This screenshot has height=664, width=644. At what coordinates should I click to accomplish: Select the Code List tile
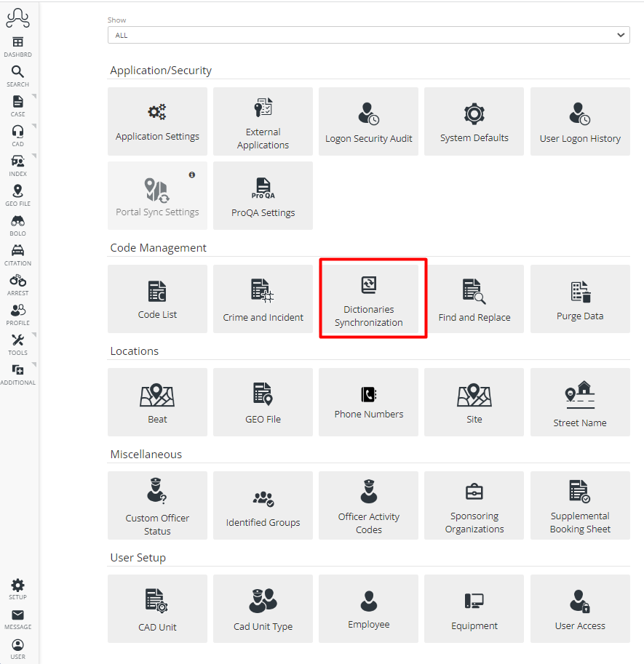point(157,298)
